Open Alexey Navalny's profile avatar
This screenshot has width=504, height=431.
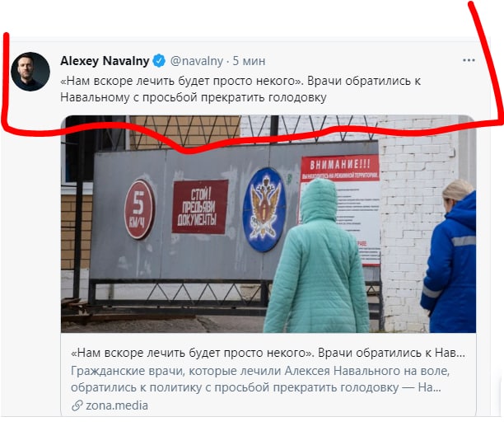pos(30,72)
